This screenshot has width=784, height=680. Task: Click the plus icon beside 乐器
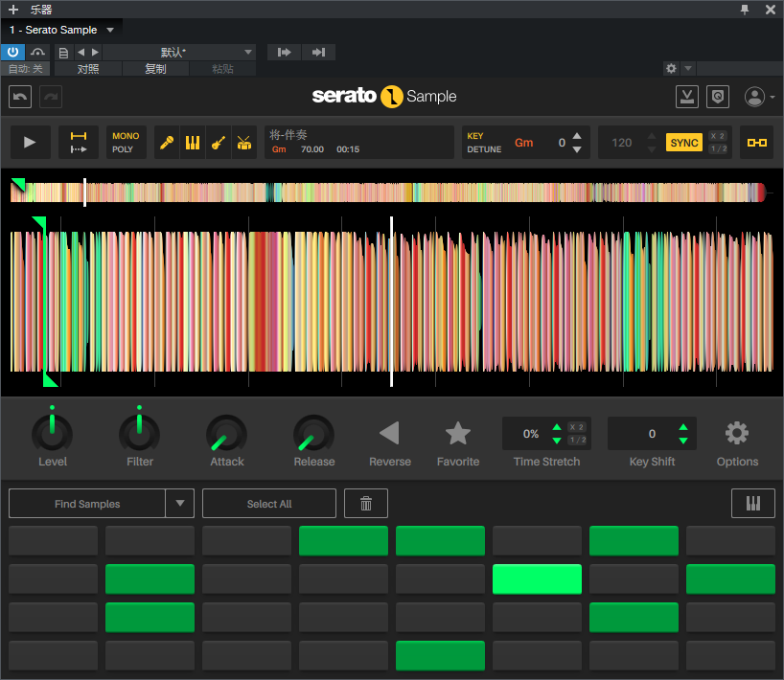tap(13, 10)
